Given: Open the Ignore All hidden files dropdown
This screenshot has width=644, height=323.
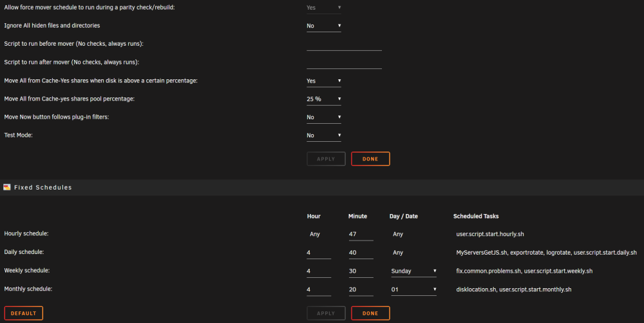Looking at the screenshot, I should [324, 26].
